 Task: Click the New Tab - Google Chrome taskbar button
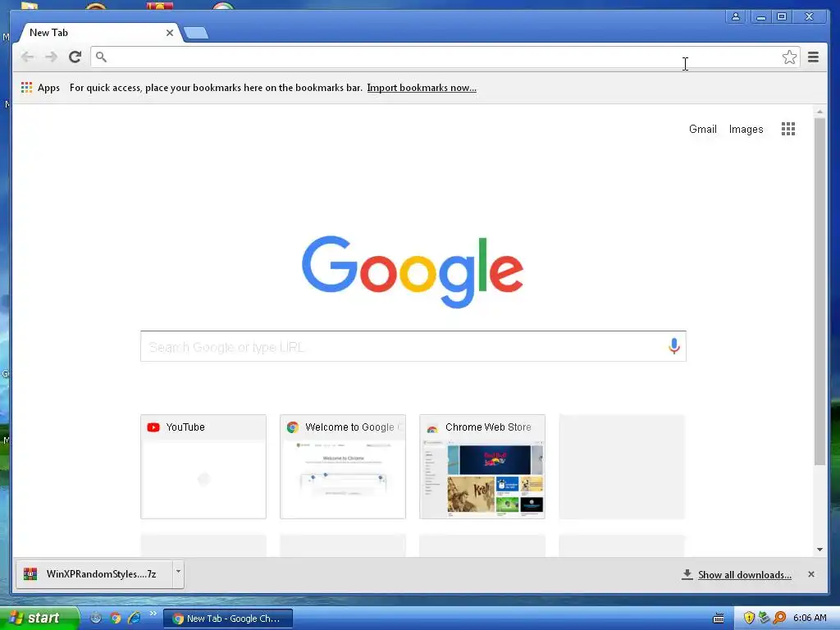coord(228,619)
